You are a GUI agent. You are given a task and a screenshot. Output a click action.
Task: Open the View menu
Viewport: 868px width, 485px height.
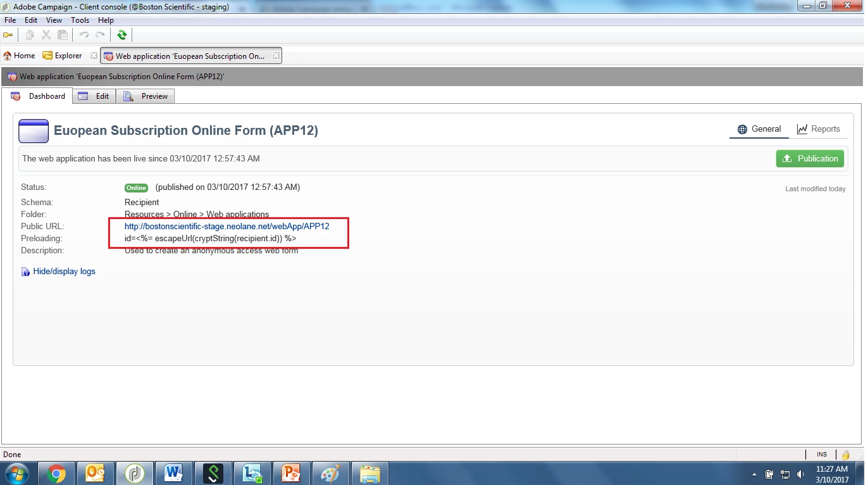54,20
